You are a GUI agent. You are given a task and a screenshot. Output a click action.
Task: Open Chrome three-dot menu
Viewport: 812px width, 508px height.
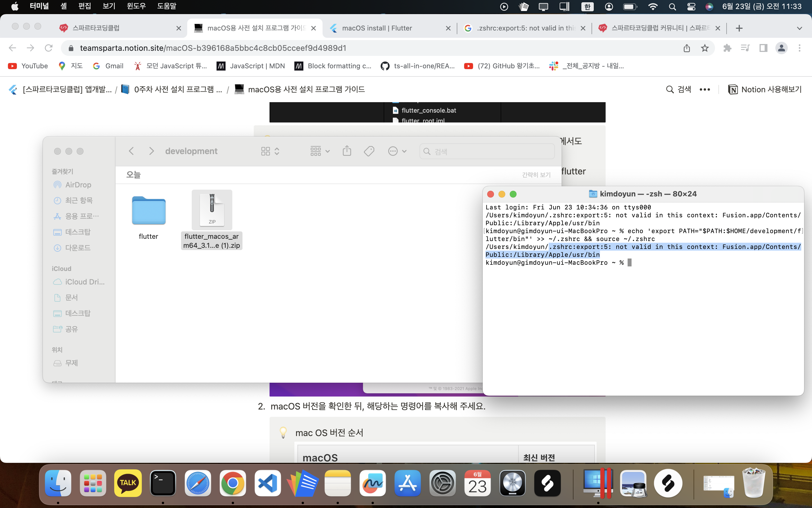coord(800,48)
